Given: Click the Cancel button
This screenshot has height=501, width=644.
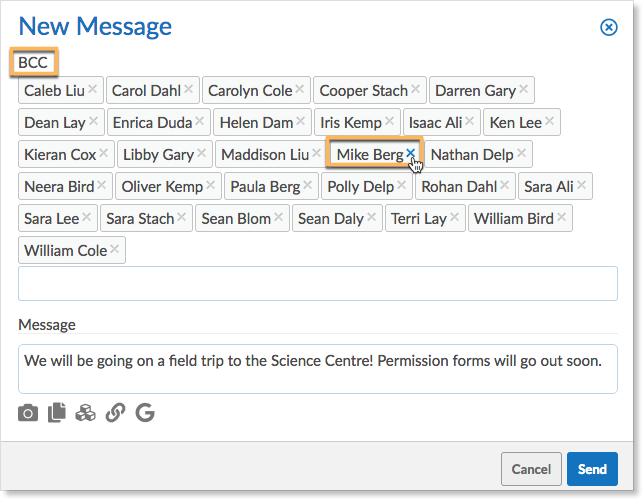Looking at the screenshot, I should (x=531, y=469).
